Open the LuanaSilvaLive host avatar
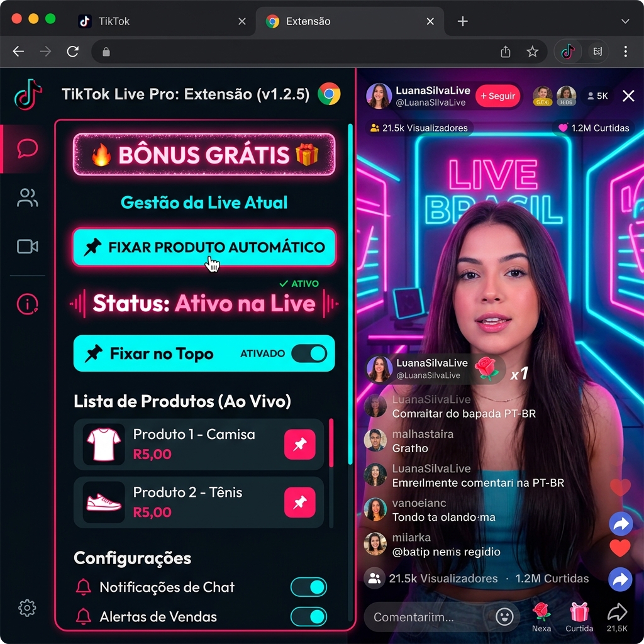 pyautogui.click(x=379, y=96)
